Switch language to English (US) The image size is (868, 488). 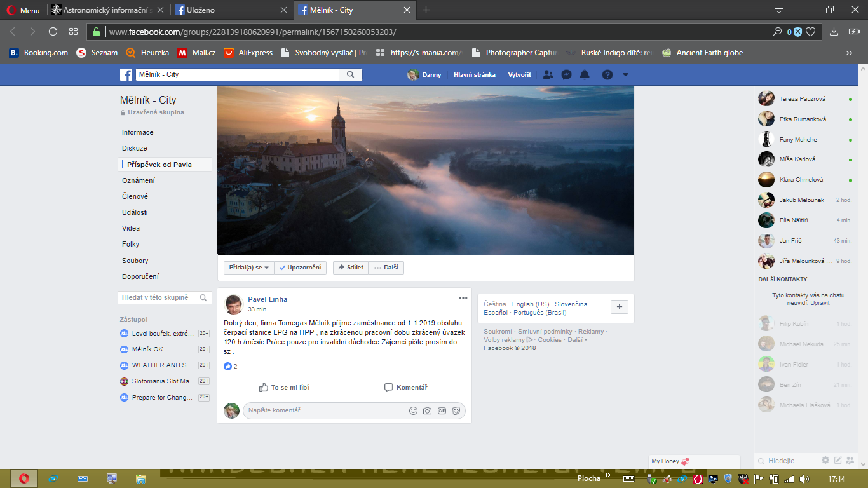531,304
